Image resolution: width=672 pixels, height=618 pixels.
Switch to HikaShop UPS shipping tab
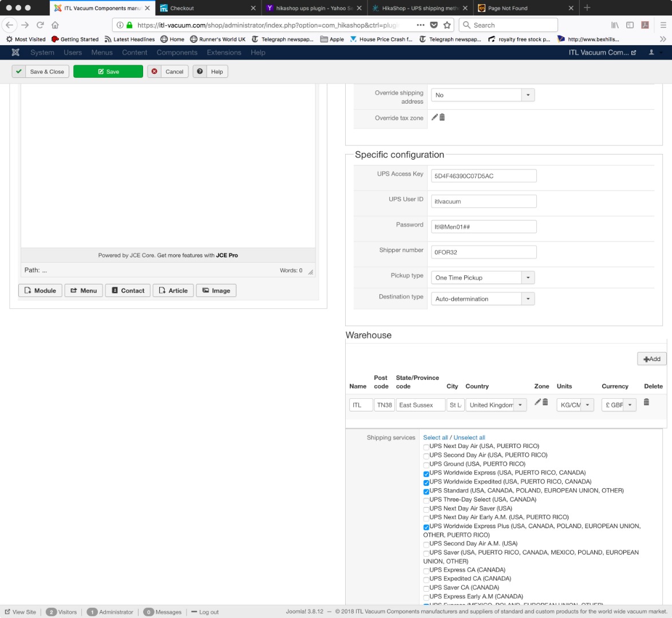[420, 7]
